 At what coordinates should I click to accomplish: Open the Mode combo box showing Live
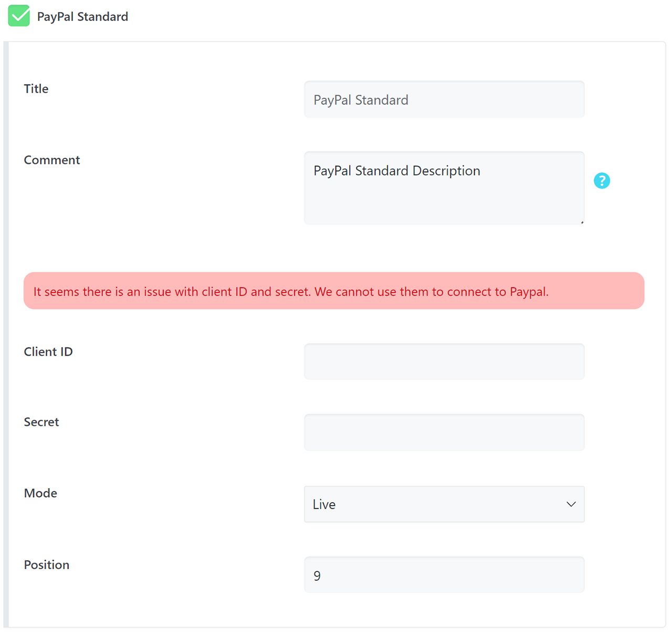[x=444, y=504]
